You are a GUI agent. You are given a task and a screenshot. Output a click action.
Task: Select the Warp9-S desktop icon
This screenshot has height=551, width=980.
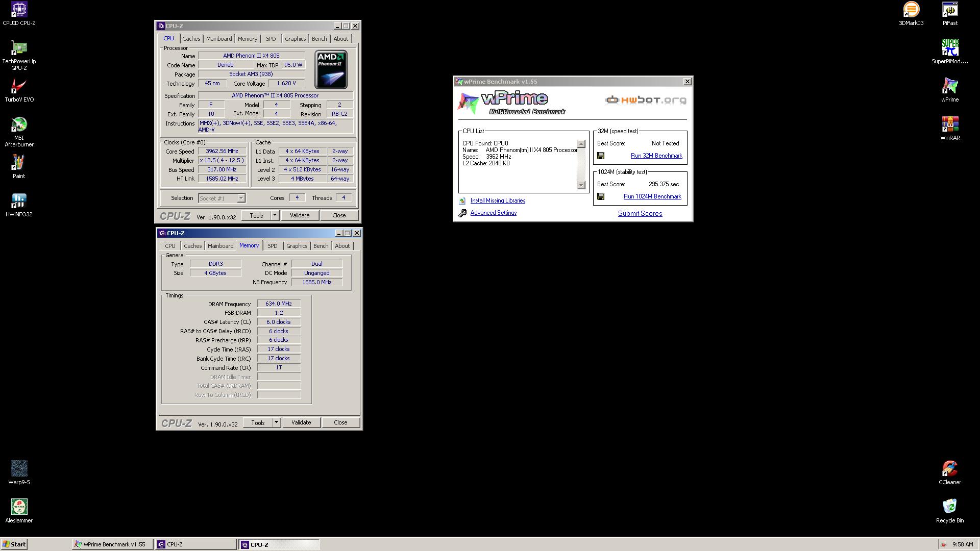(19, 473)
